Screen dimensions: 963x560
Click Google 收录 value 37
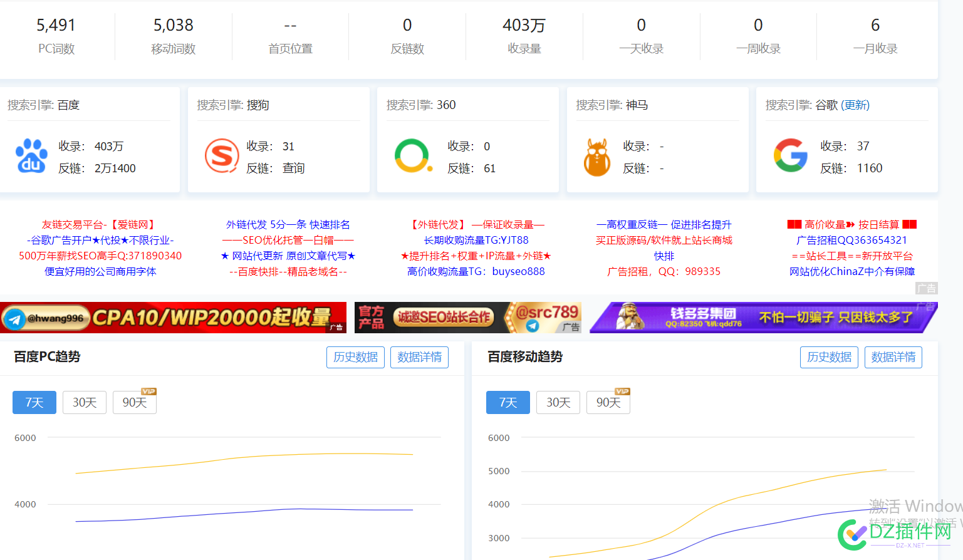pyautogui.click(x=863, y=146)
